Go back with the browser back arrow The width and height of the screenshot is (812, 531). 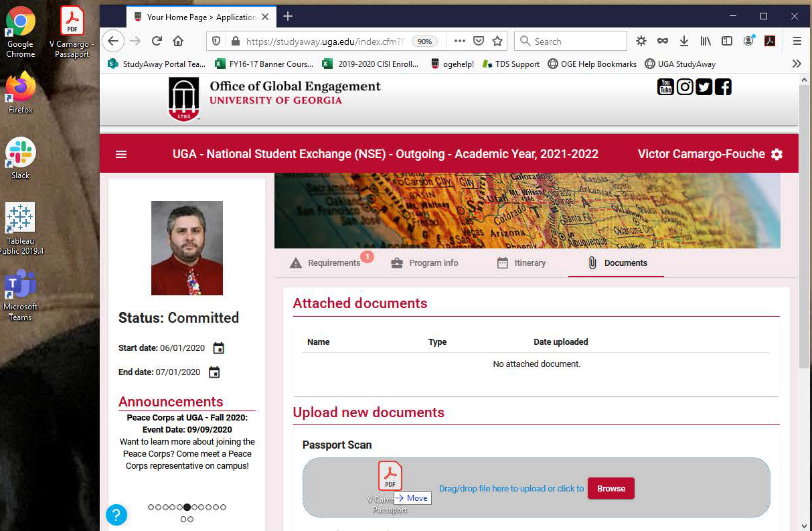pos(114,41)
